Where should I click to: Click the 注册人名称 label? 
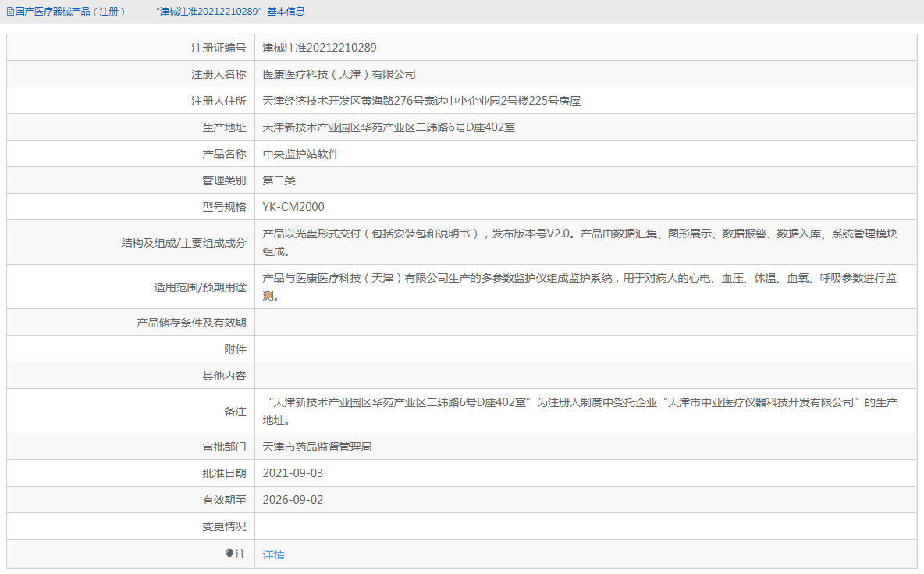pos(219,74)
